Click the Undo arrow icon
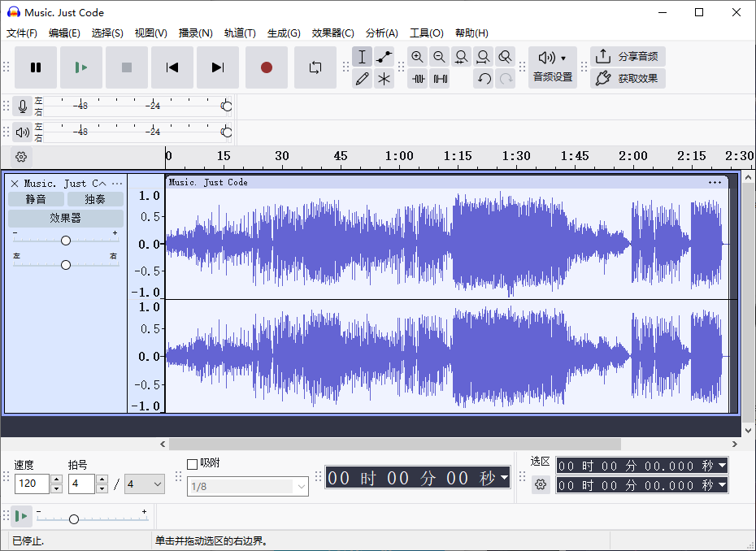Screen dimensions: 756x551 point(483,79)
